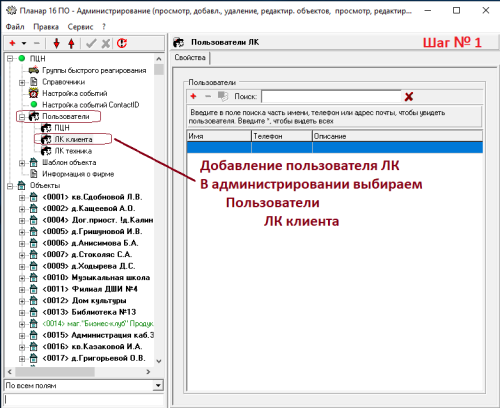Select the highlighted blue row in users table
The height and width of the screenshot is (408, 500).
335,147
